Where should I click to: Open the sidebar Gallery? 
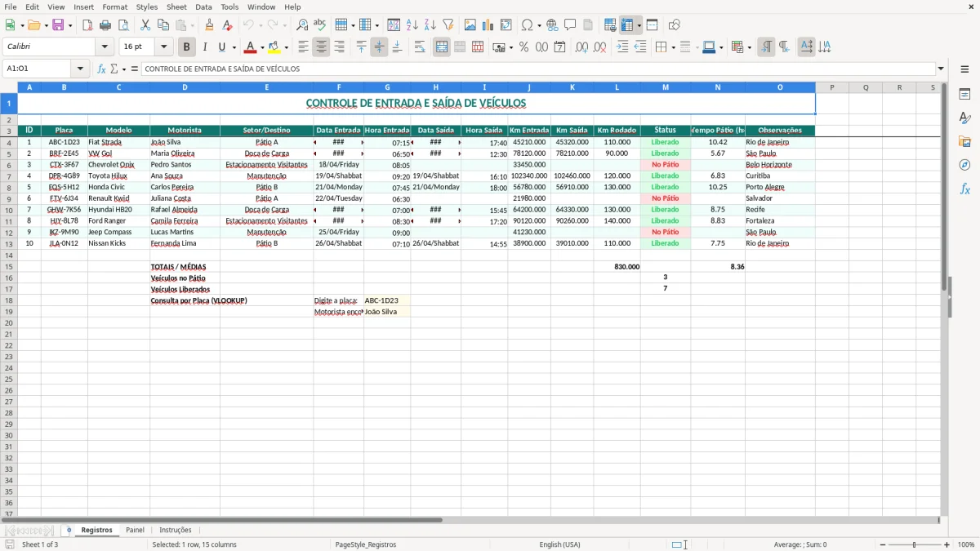point(964,141)
